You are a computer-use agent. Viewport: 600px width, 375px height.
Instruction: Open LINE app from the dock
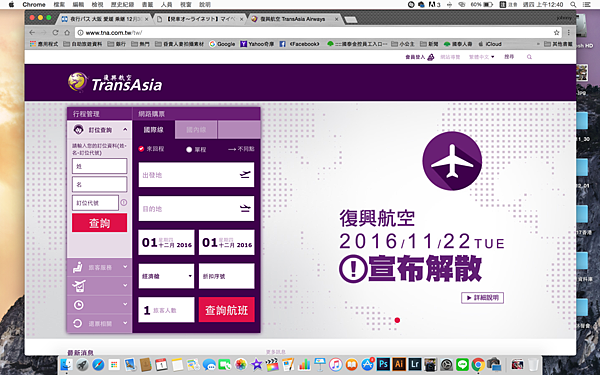click(462, 364)
